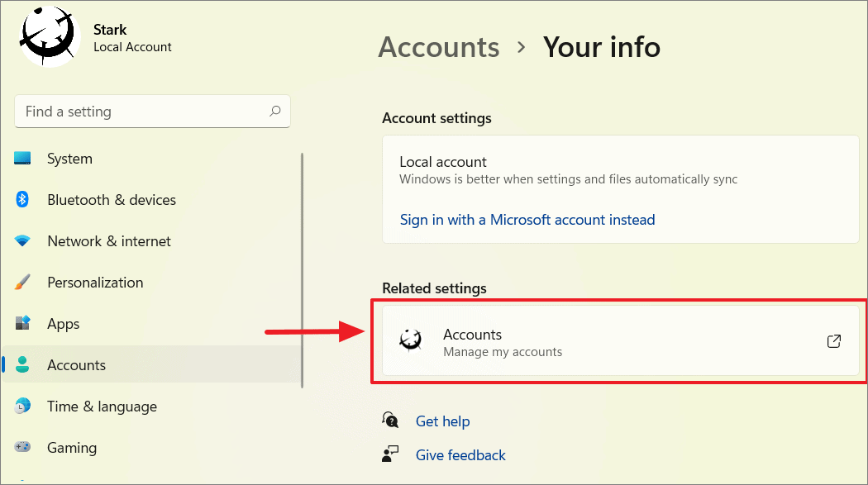This screenshot has height=485, width=868.
Task: Open the Get help link
Action: point(442,421)
